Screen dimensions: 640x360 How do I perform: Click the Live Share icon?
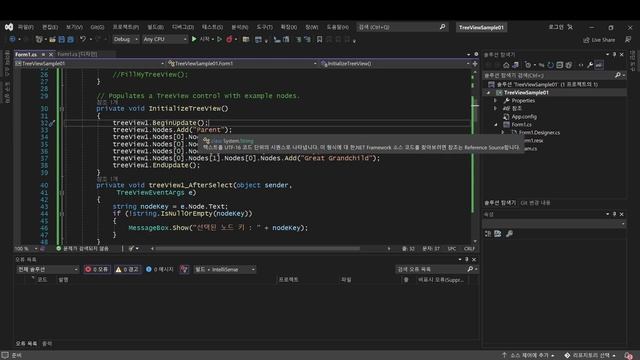587,40
